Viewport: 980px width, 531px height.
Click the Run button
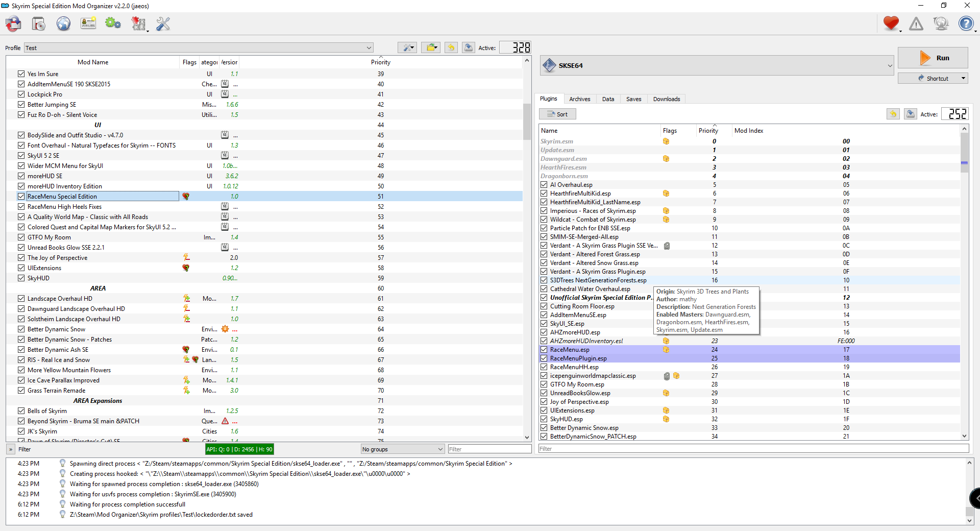(x=933, y=58)
